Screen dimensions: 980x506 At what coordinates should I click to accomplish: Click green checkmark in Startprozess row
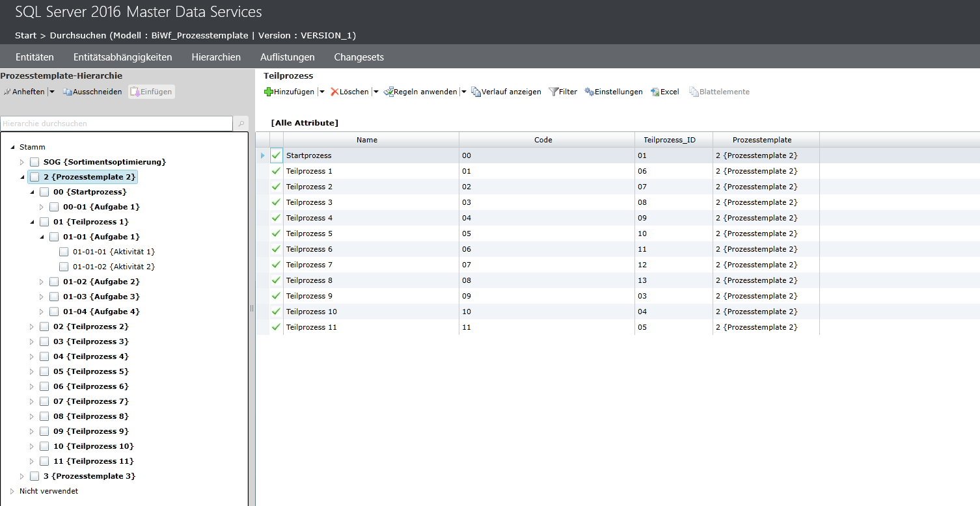tap(276, 155)
